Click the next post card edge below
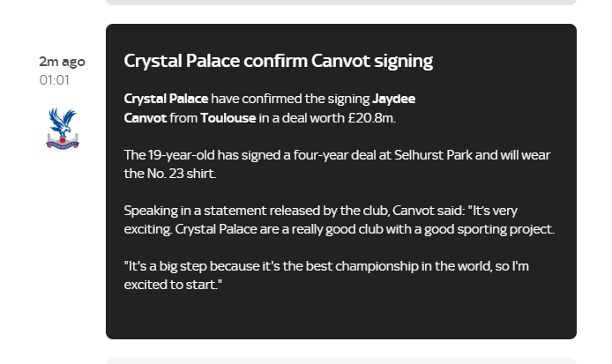The image size is (612, 364). 341,360
